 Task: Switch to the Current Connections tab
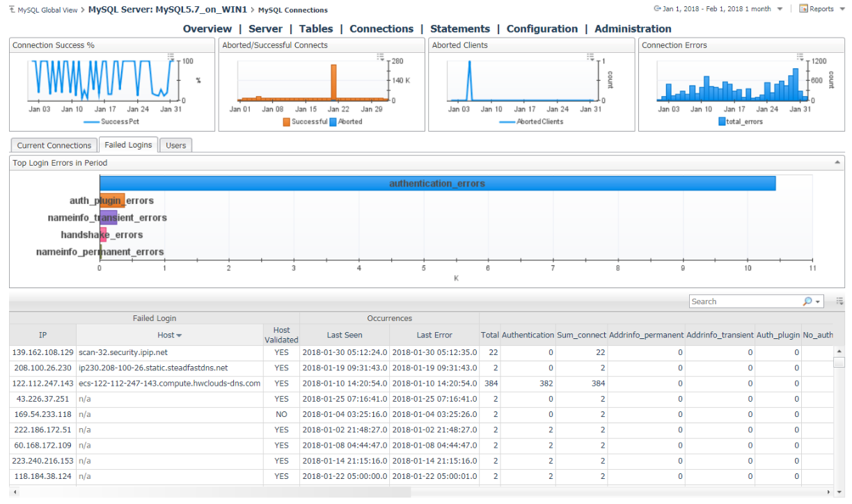[x=54, y=145]
